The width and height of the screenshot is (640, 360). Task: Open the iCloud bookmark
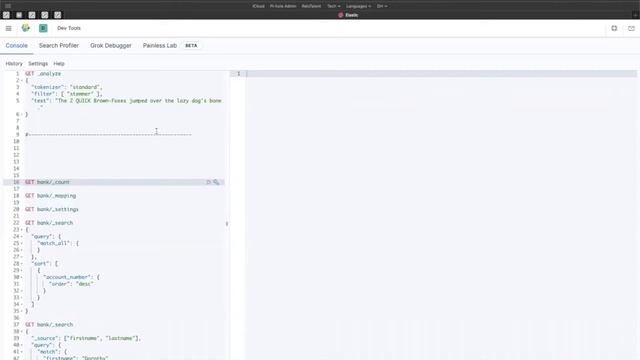(258, 6)
